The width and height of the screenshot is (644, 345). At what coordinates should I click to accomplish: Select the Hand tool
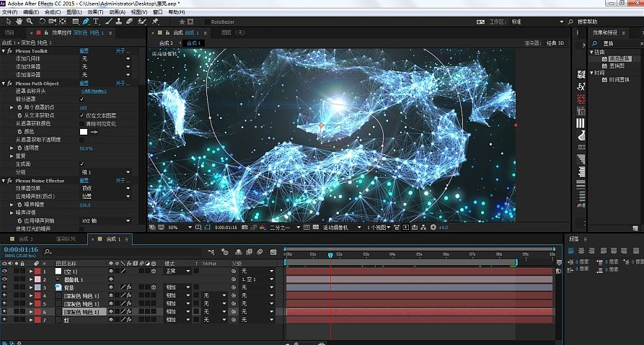click(x=19, y=22)
